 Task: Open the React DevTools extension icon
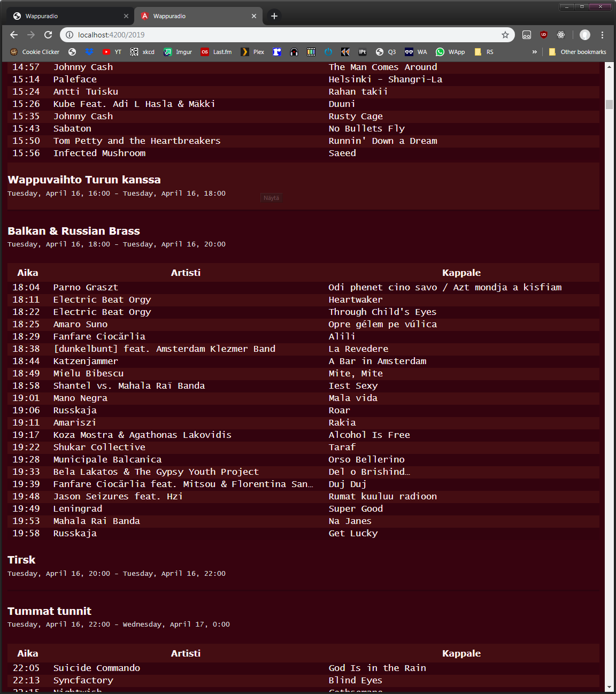[561, 35]
